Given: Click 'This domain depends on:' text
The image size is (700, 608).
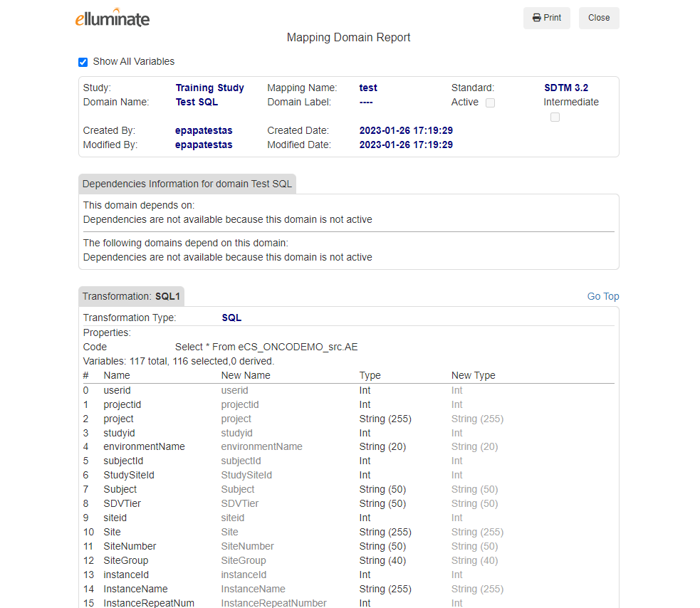Looking at the screenshot, I should [139, 205].
